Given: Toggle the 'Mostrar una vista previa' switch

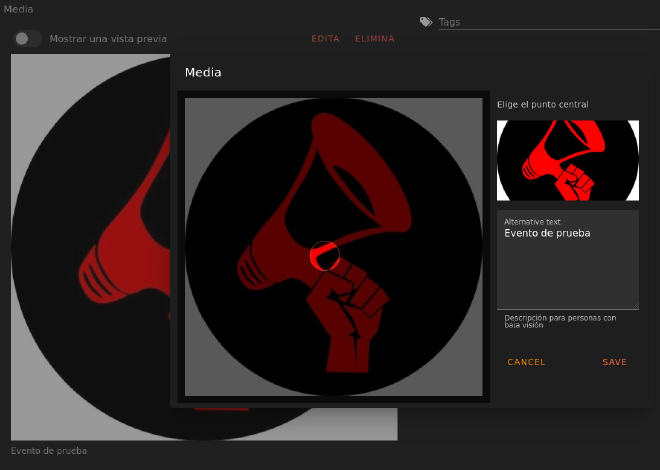Looking at the screenshot, I should (27, 39).
